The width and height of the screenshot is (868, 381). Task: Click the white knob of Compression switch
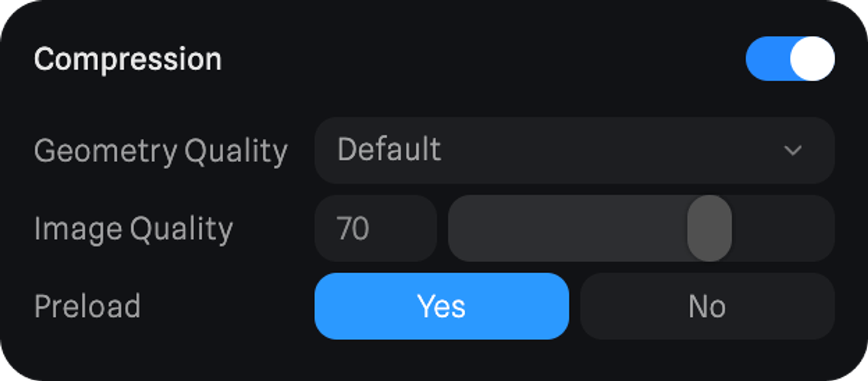[812, 59]
